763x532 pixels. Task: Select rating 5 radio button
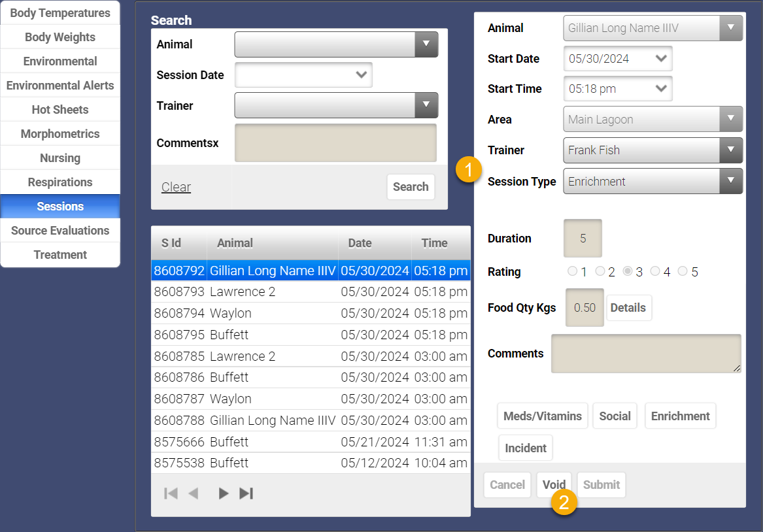(683, 271)
